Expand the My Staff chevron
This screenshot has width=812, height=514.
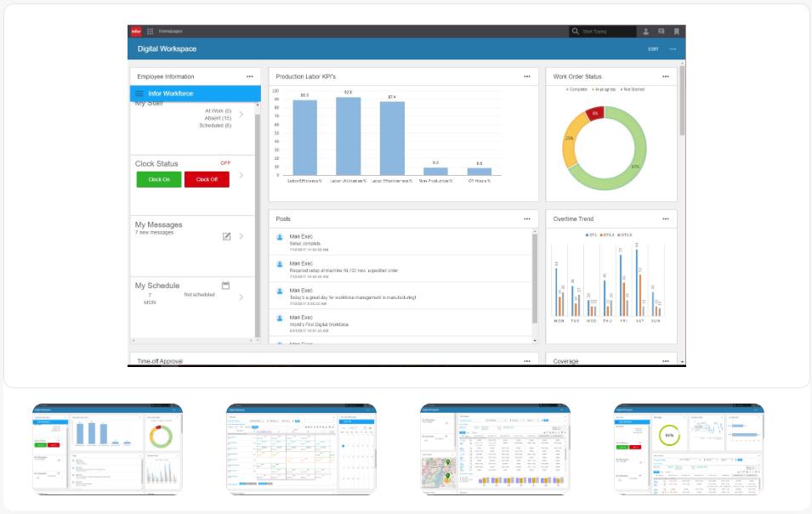(241, 114)
